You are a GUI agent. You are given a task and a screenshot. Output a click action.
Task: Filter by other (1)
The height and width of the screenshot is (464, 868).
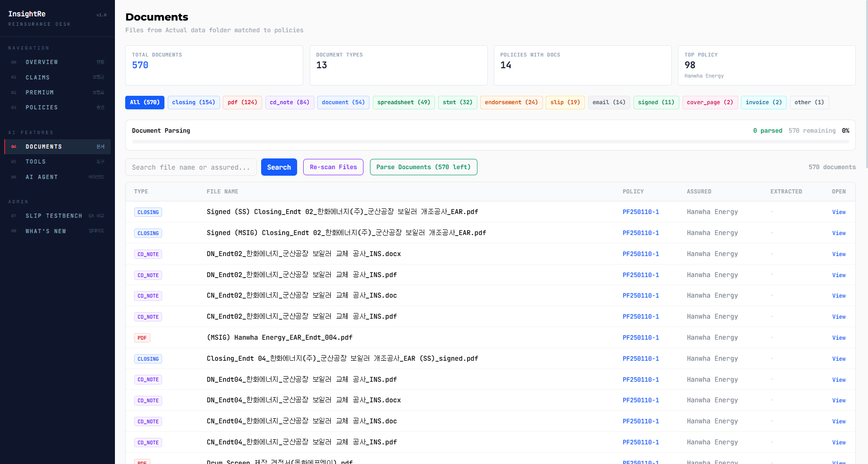point(809,102)
